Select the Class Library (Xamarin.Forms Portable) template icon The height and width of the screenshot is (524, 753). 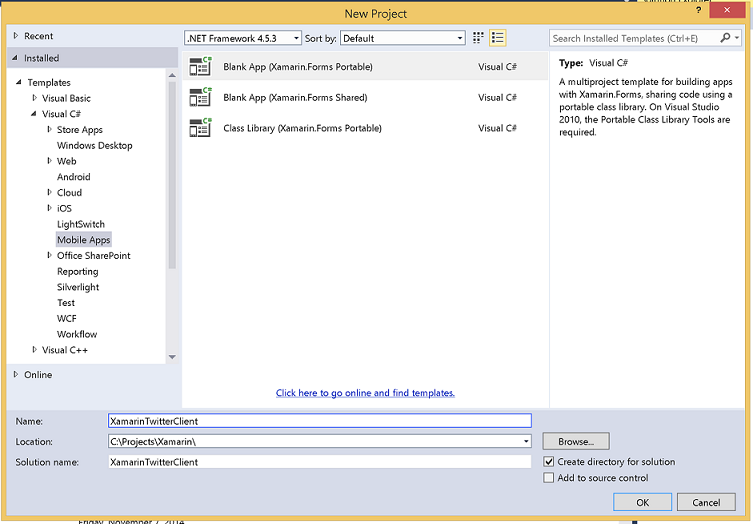(200, 128)
